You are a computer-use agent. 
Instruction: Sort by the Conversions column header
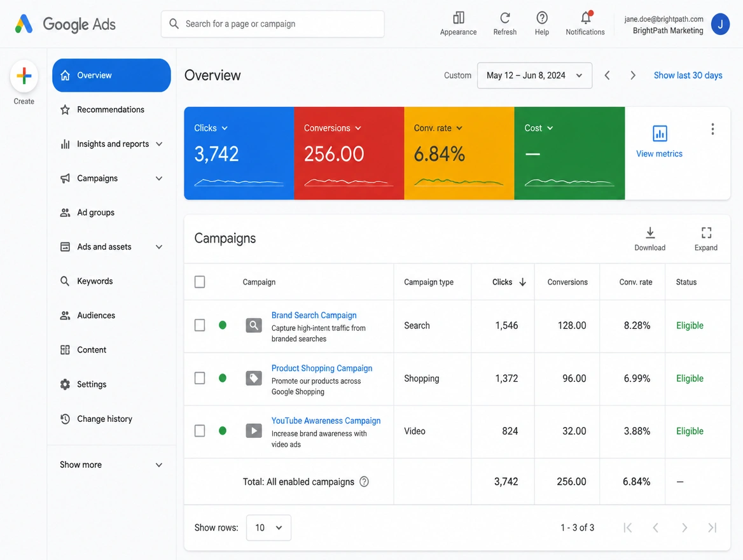(567, 282)
